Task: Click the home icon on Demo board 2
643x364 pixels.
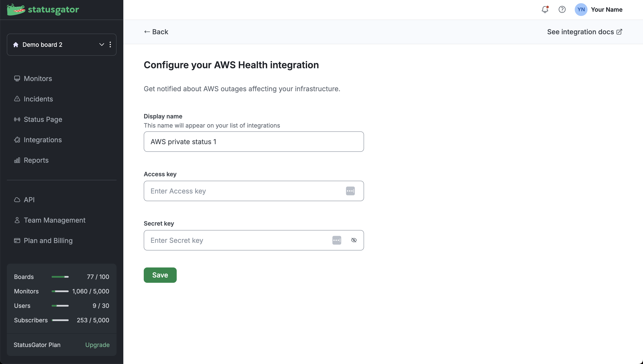Action: [x=16, y=44]
